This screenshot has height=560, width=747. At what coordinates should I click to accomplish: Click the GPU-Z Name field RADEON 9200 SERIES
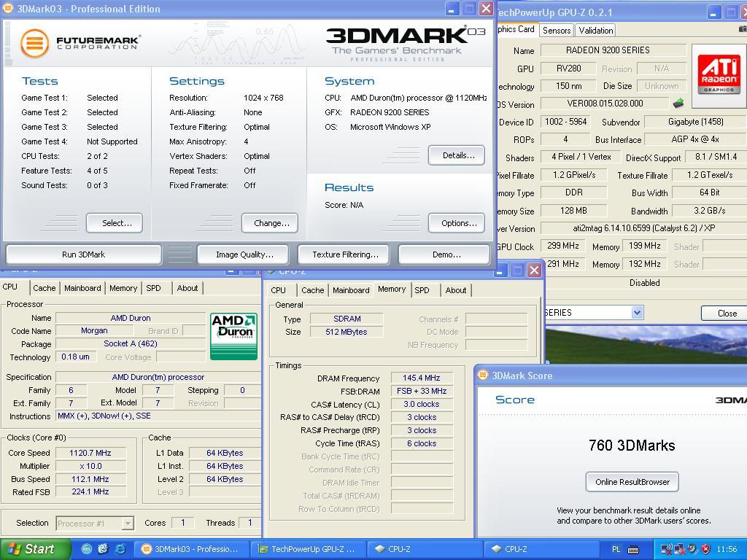[613, 50]
